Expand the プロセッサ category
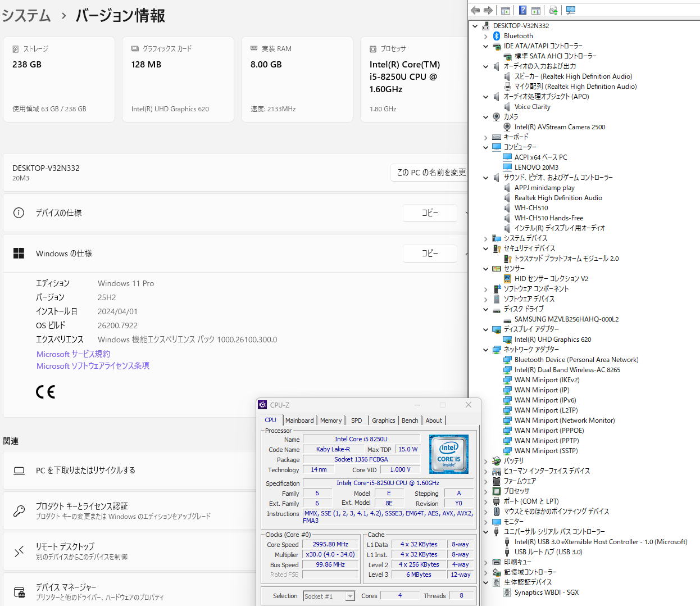The image size is (700, 606). (x=485, y=491)
